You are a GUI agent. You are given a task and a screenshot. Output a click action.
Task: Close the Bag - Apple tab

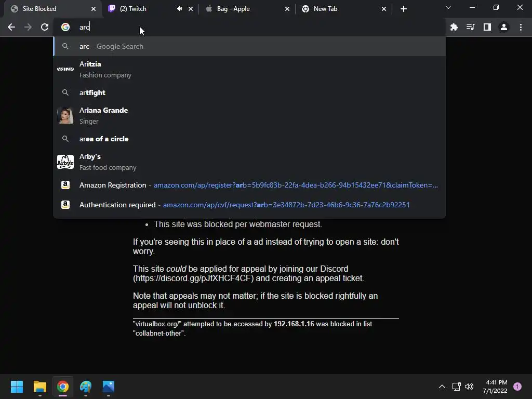click(287, 9)
